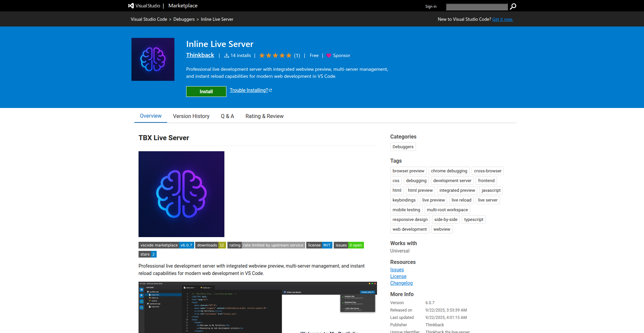Image resolution: width=644 pixels, height=333 pixels.
Task: Click the Get it now link
Action: 502,19
